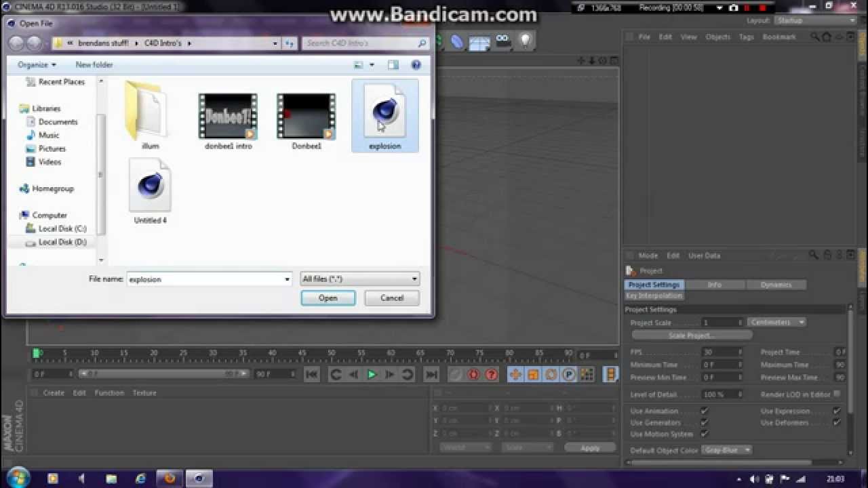The width and height of the screenshot is (868, 488).
Task: Click New folder in the dialog
Action: [x=94, y=65]
